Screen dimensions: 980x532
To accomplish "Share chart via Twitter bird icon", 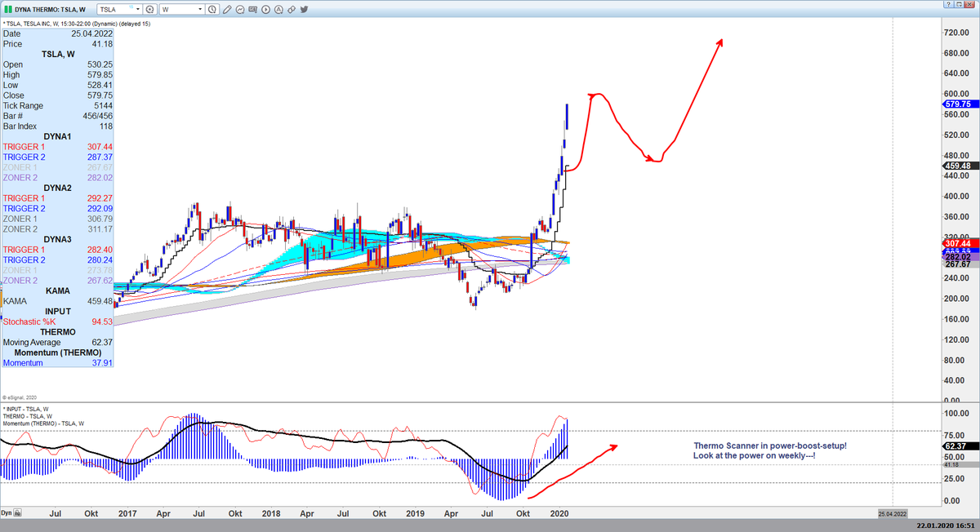I will 304,10.
